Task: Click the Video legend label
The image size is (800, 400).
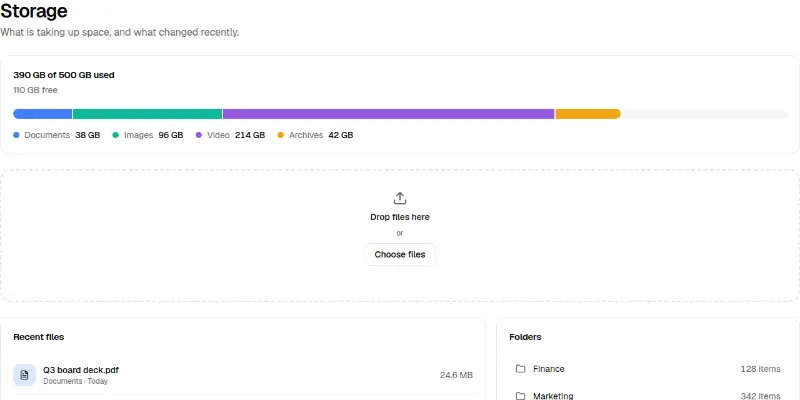Action: 218,135
